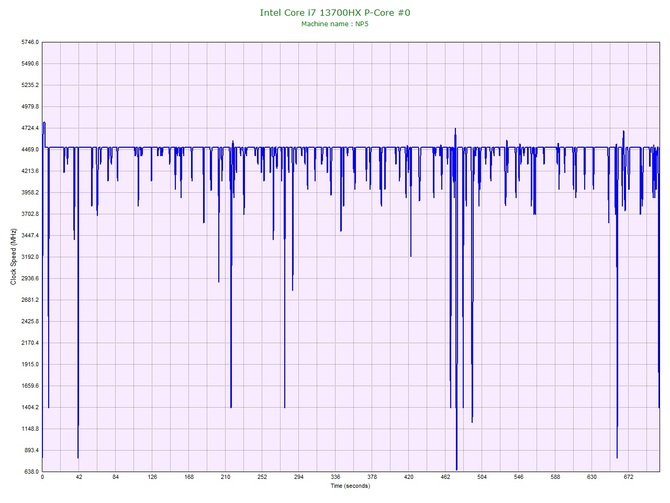The height and width of the screenshot is (503, 670).
Task: Click the 1659.6 y-axis value
Action: click(30, 386)
